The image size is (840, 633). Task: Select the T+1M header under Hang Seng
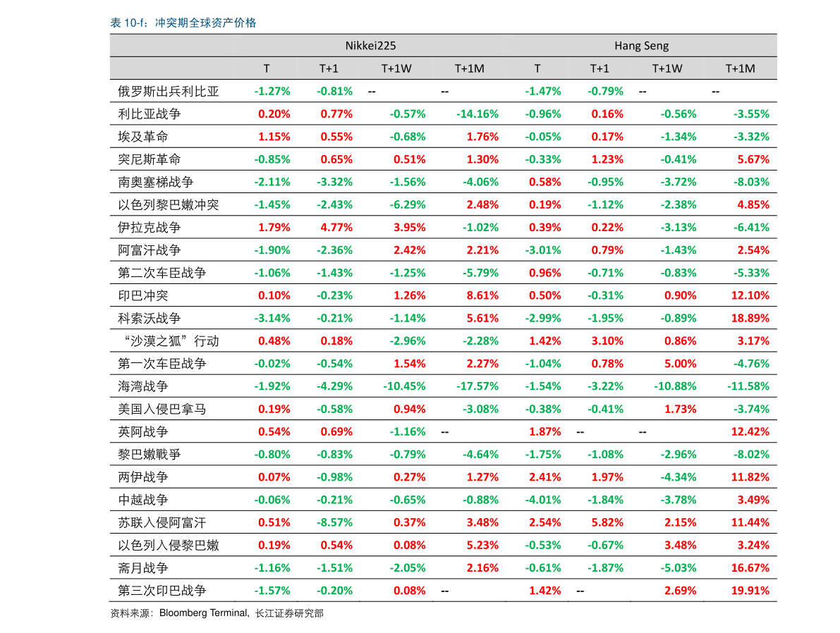[740, 68]
